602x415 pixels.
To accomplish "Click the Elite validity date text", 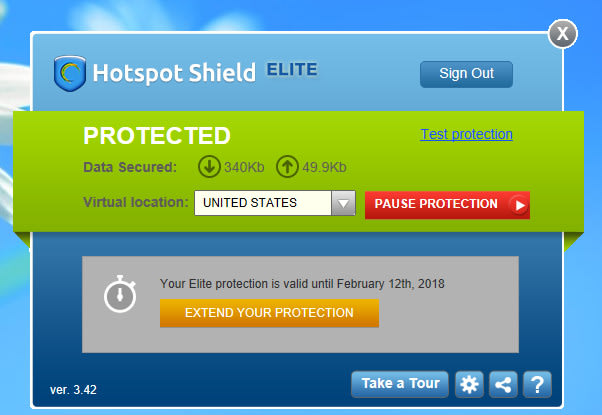I will point(302,284).
